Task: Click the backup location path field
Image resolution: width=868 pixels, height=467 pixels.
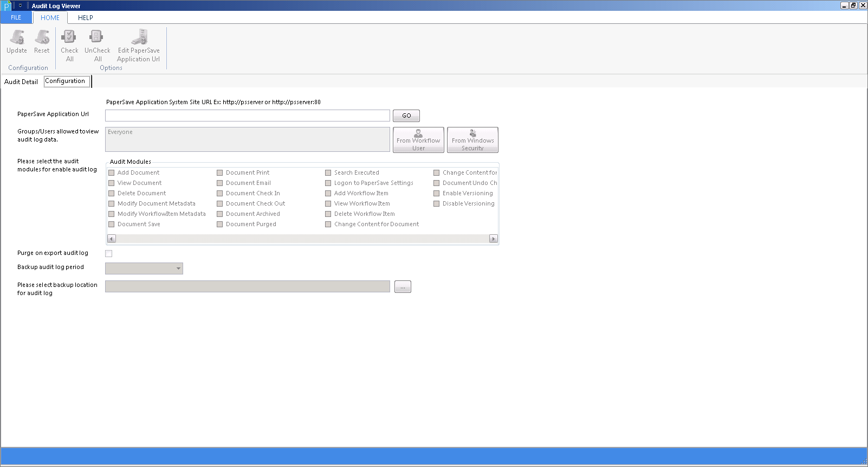Action: (248, 286)
